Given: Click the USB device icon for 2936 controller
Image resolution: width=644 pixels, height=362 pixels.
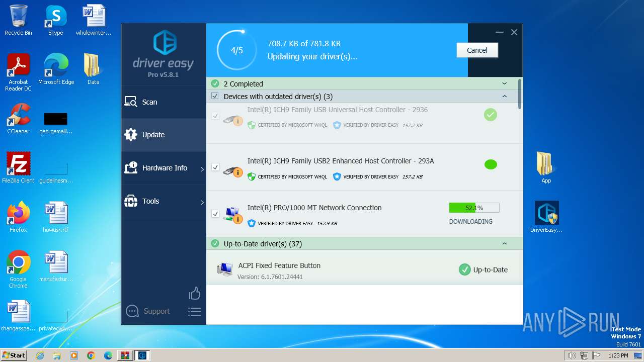Looking at the screenshot, I should tap(233, 121).
